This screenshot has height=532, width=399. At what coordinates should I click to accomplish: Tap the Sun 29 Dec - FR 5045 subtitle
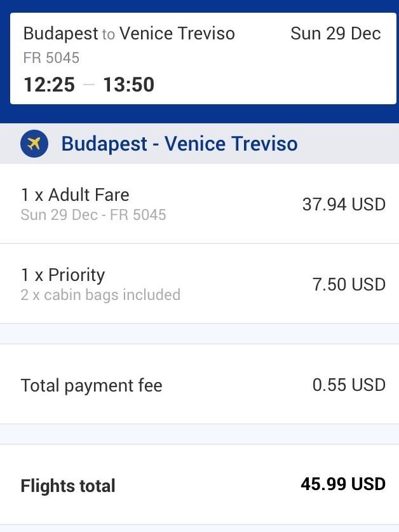[x=93, y=215]
